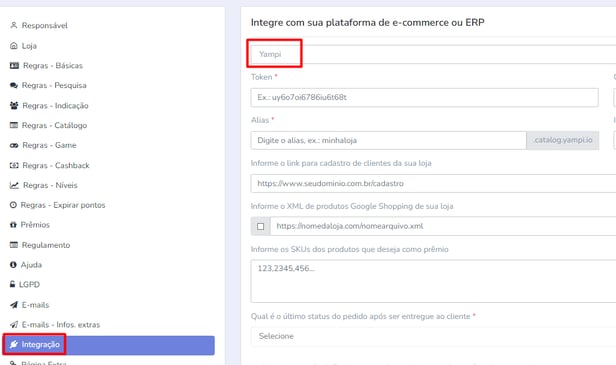Click the plug icon beside Integração
616x365 pixels.
[x=14, y=345]
